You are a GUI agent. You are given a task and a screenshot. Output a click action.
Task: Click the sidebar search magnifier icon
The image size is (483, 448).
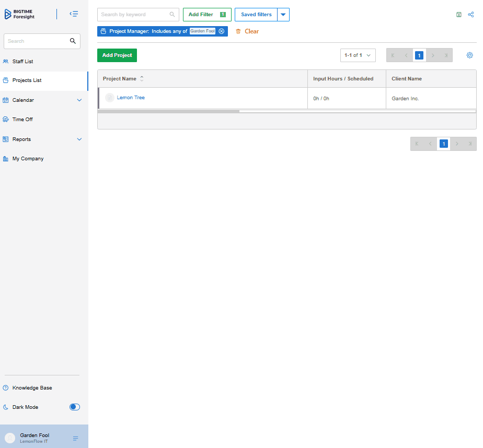coord(73,41)
